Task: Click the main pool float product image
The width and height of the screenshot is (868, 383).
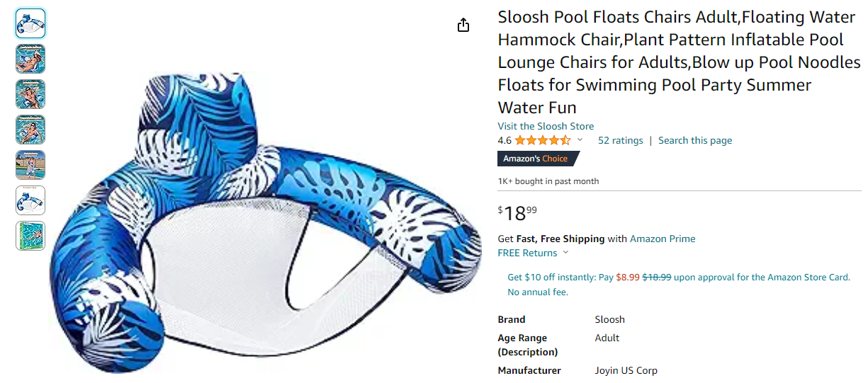Action: 262,227
